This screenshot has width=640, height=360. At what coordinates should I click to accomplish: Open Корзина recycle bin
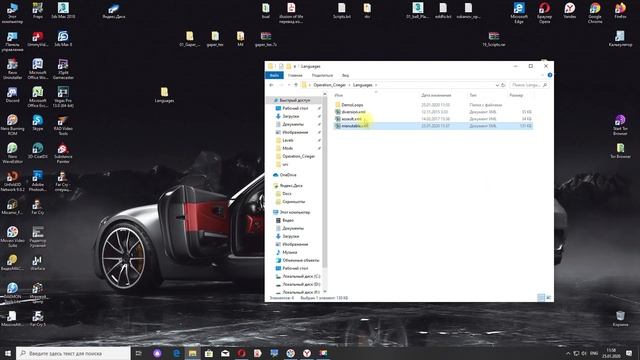(x=620, y=319)
